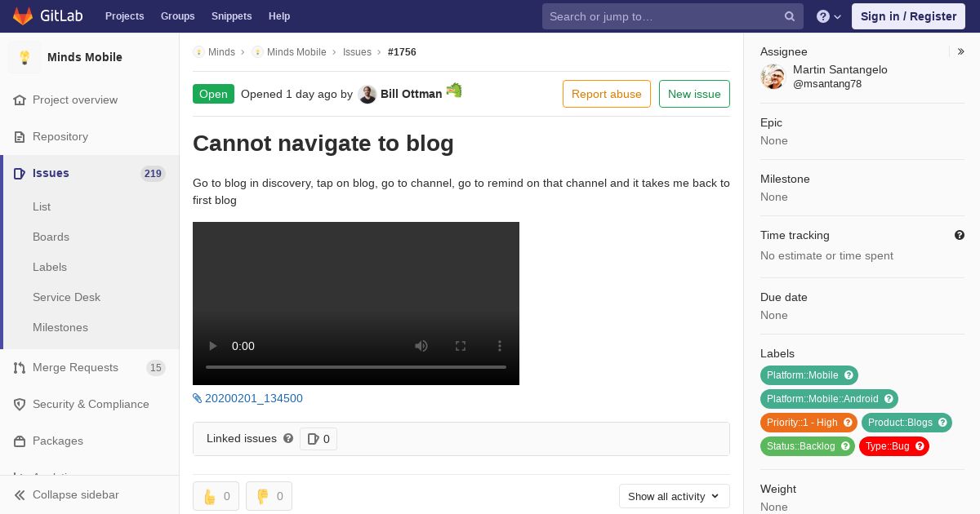
Task: Click the video progress seek bar
Action: tap(356, 367)
